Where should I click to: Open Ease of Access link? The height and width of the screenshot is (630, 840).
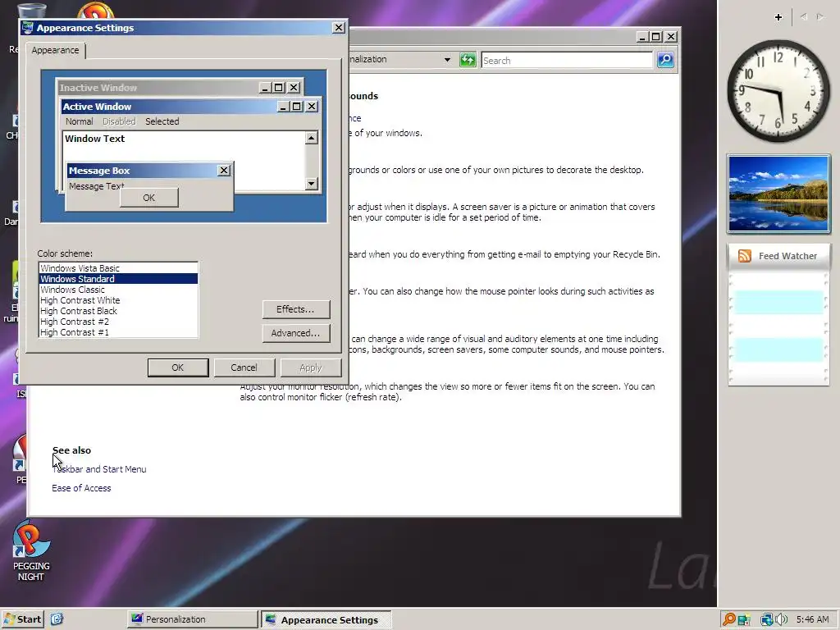[x=81, y=488]
